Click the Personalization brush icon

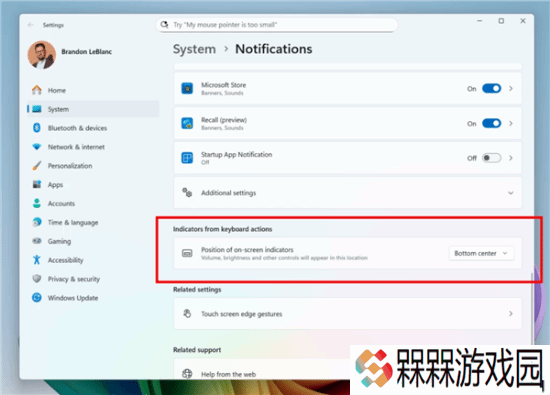36,166
